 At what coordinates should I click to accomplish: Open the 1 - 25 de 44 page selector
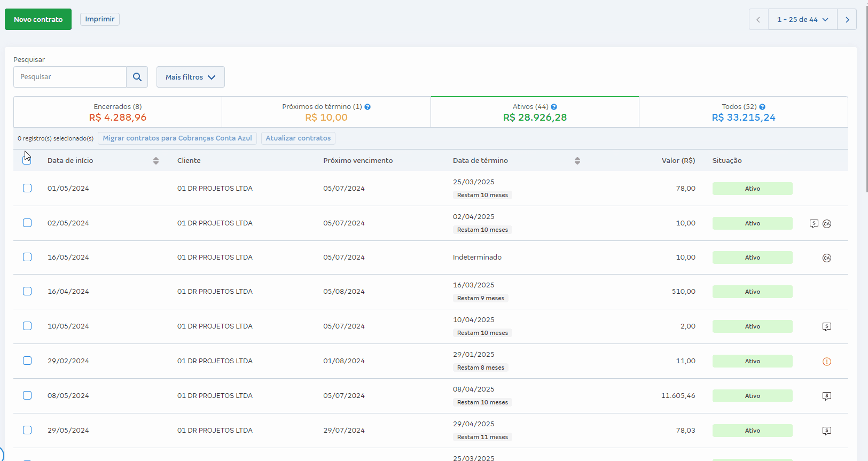coord(802,20)
